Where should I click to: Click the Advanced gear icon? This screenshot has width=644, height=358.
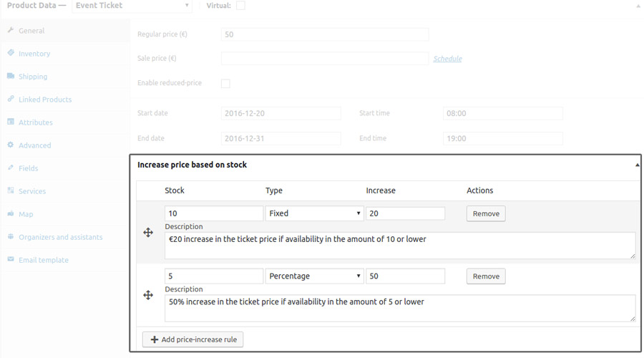tap(11, 145)
